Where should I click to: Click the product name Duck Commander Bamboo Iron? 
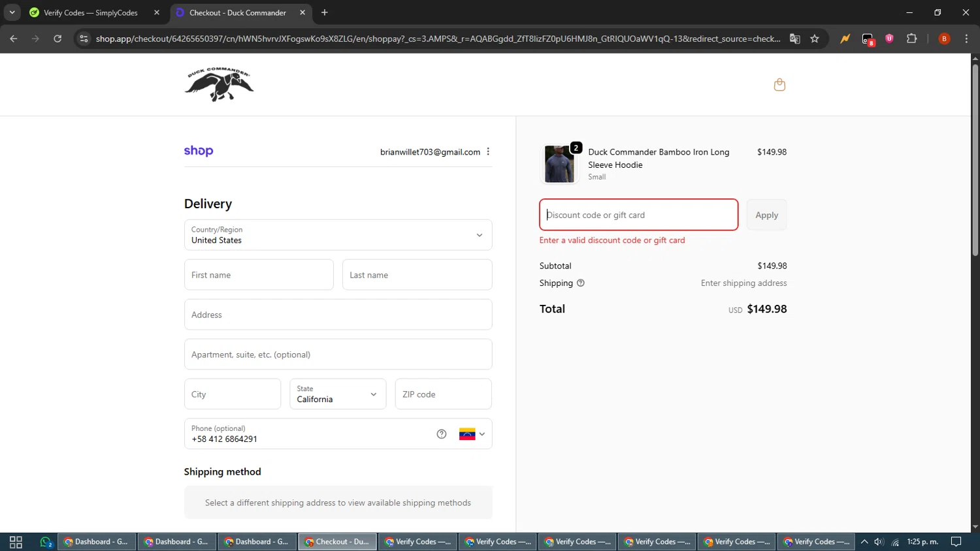[659, 158]
